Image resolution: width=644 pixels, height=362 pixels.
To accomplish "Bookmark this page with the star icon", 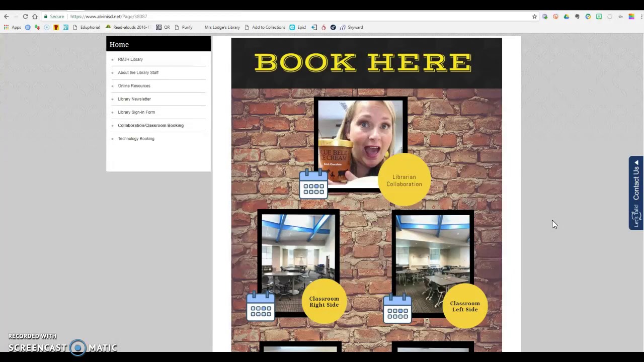I will (x=535, y=17).
